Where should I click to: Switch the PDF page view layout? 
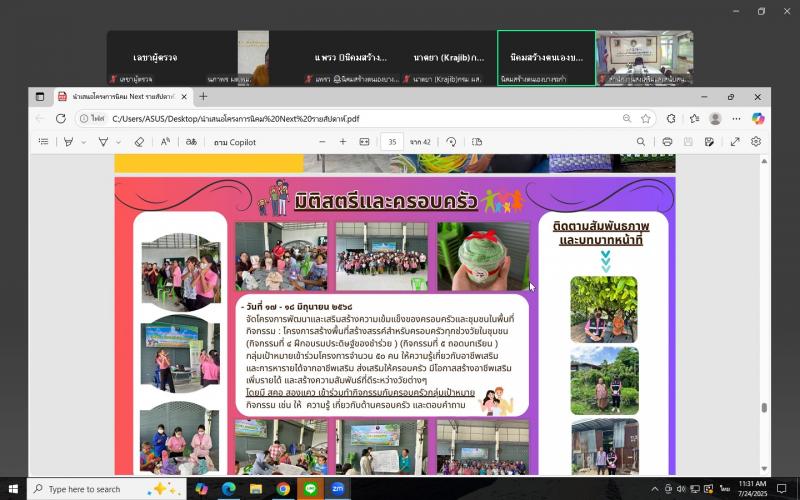pyautogui.click(x=477, y=142)
